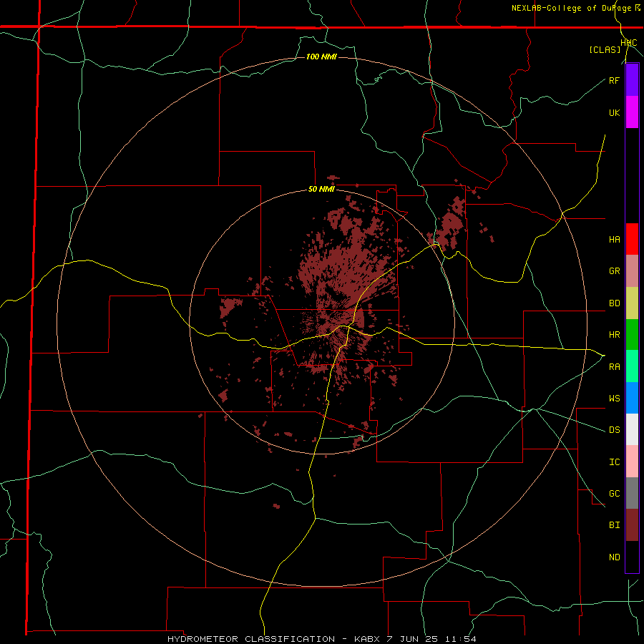Click the GR legend label
Screen dimensions: 644x644
(x=614, y=271)
